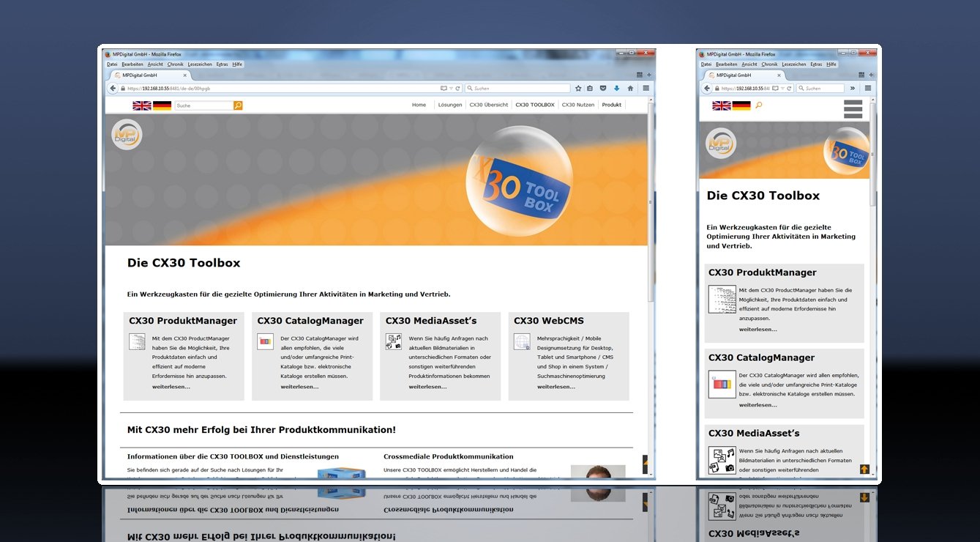Screen dimensions: 980x542
Task: Go back in the narrow window
Action: 707,88
